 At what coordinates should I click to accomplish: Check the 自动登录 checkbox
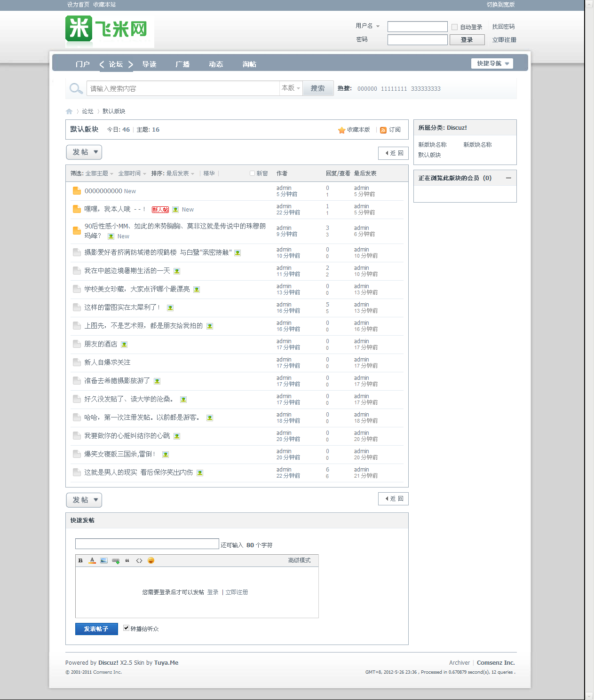(454, 27)
